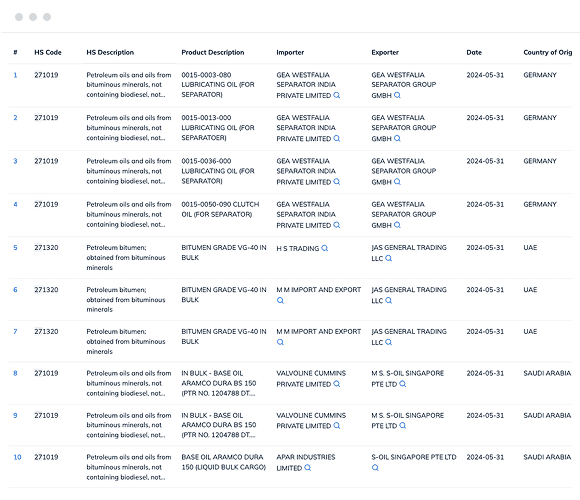Screen dimensions: 580x500
Task: Search importer H S TRADING
Action: pos(325,248)
